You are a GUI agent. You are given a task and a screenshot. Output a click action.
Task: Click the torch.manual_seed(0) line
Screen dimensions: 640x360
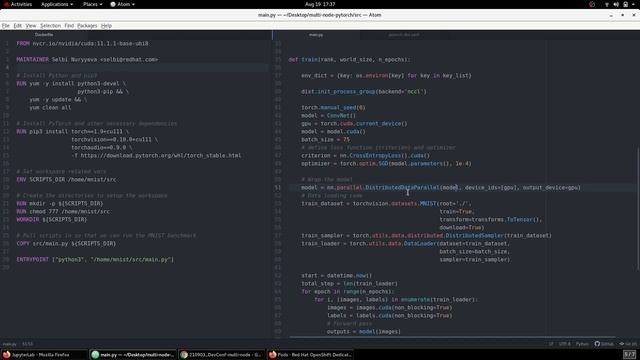pos(333,107)
